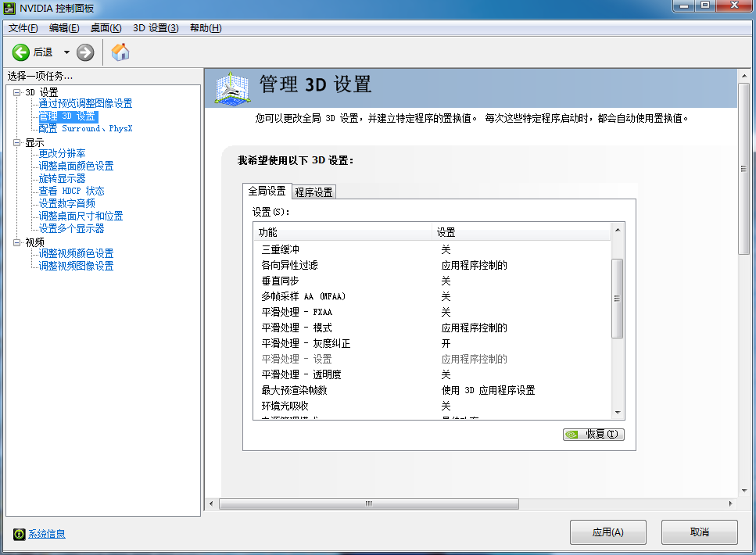Click the System Information icon
The width and height of the screenshot is (756, 555).
(x=20, y=534)
